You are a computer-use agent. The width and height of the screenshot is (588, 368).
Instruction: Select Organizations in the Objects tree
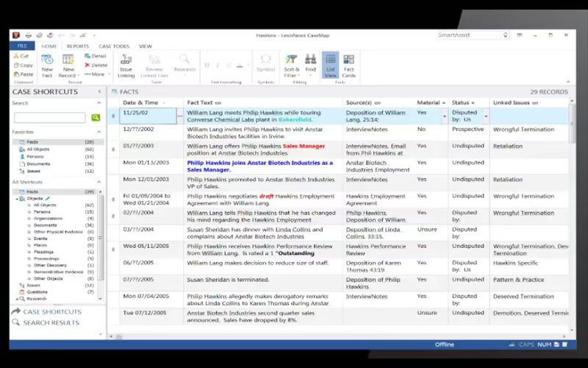coord(48,218)
